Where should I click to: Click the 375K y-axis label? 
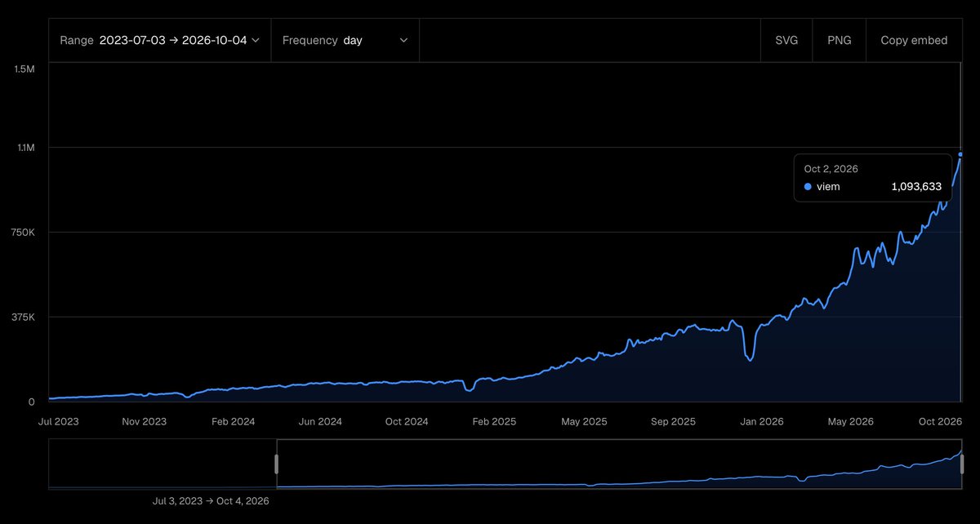tap(21, 318)
